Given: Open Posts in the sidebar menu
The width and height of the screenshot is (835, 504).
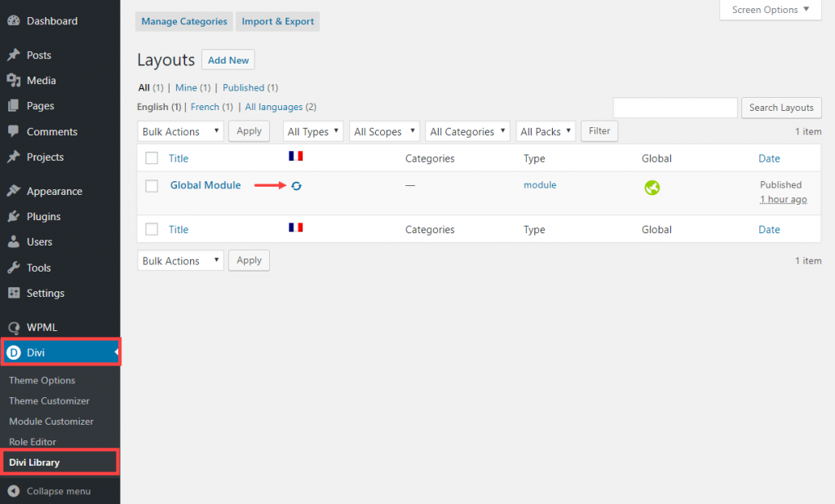Looking at the screenshot, I should pos(39,55).
